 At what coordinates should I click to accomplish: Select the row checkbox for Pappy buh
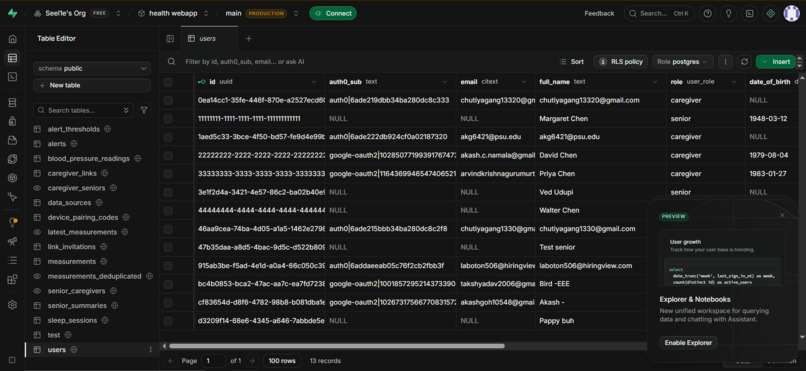click(168, 321)
